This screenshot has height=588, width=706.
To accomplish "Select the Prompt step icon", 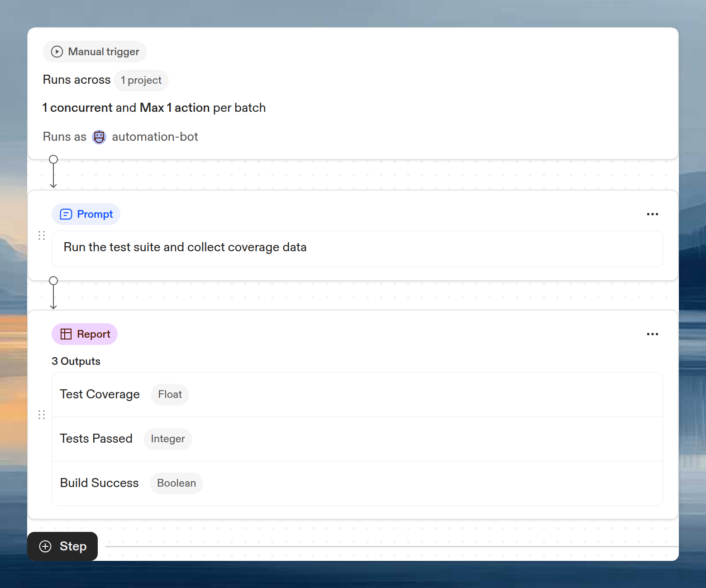I will click(x=66, y=214).
